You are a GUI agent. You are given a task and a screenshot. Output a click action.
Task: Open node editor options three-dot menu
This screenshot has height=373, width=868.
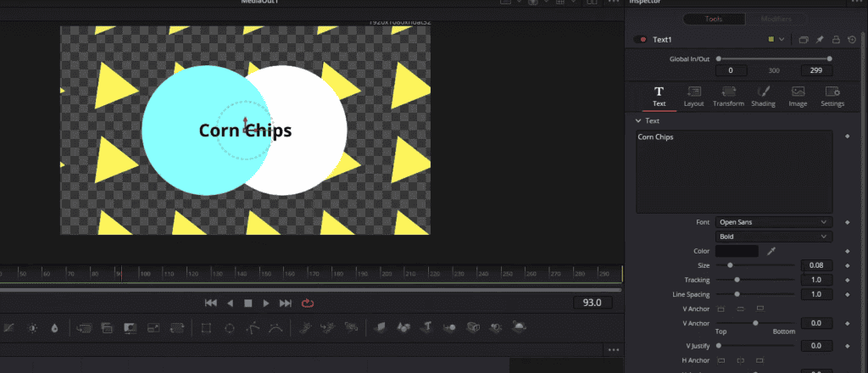point(614,350)
